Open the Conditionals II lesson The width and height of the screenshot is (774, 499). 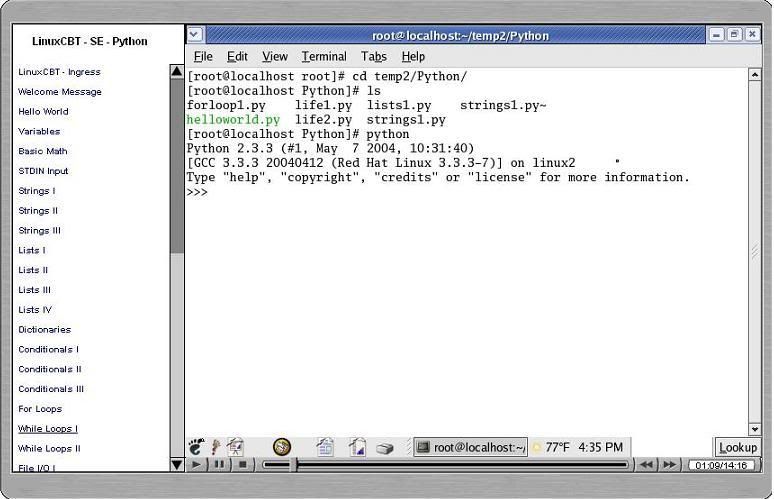point(50,369)
